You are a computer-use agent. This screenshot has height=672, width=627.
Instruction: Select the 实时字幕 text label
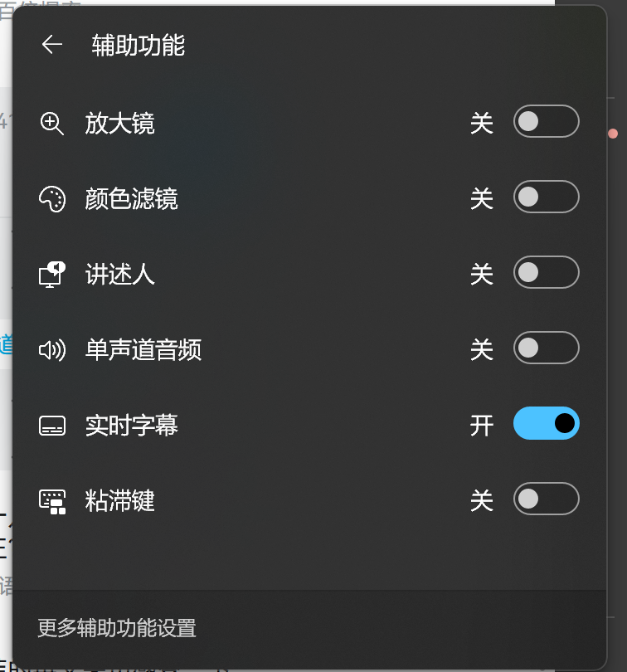click(131, 426)
